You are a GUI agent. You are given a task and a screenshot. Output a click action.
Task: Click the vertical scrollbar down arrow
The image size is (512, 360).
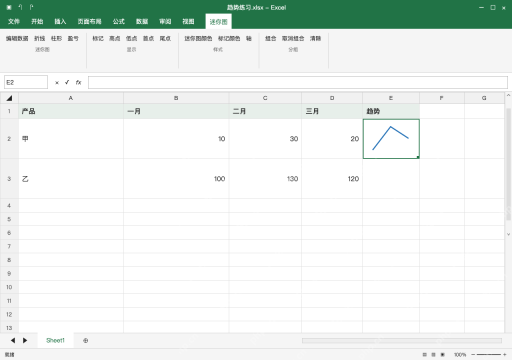pyautogui.click(x=508, y=234)
